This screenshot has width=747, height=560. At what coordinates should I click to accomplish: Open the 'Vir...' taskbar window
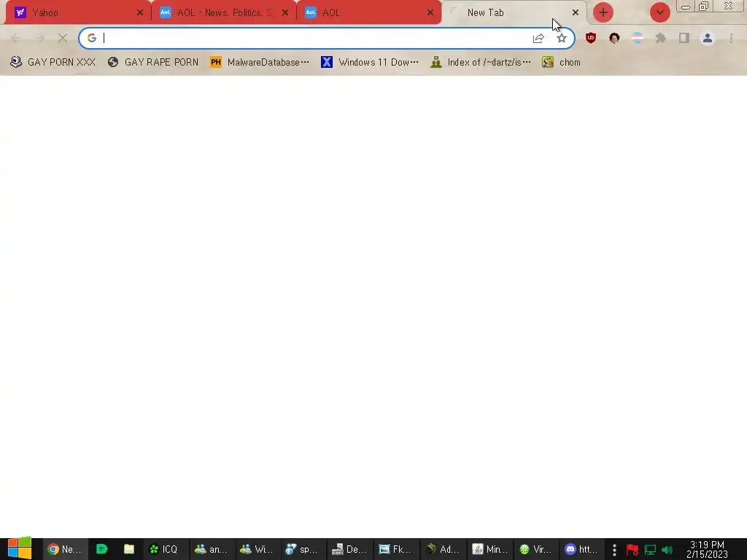(x=535, y=550)
